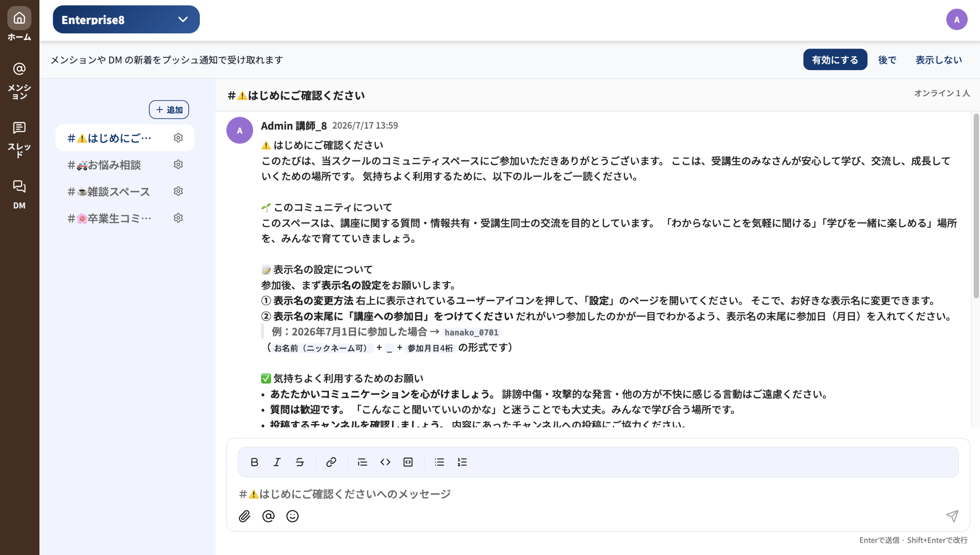Image resolution: width=980 pixels, height=555 pixels.
Task: Dismiss the banner with 表示しない
Action: [938, 60]
